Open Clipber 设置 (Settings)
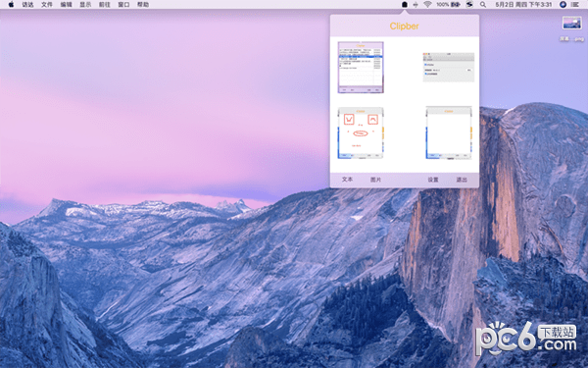Image resolution: width=588 pixels, height=368 pixels. pyautogui.click(x=433, y=180)
